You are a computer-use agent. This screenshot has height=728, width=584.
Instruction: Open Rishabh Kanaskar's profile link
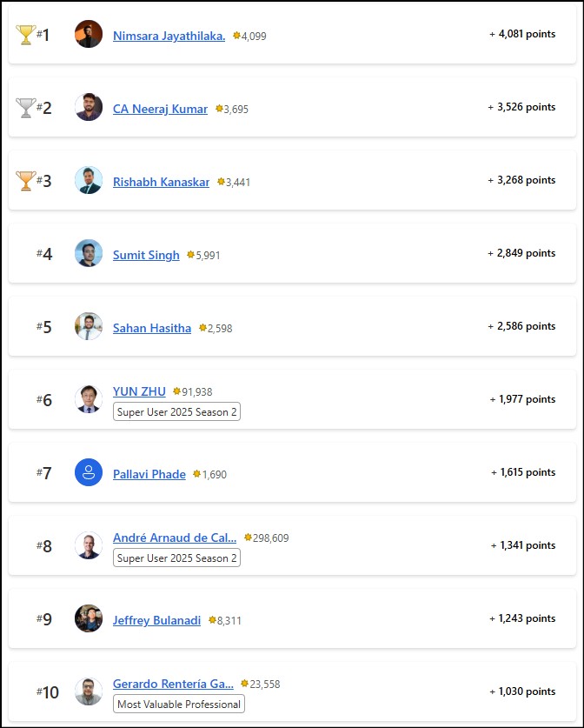point(161,182)
